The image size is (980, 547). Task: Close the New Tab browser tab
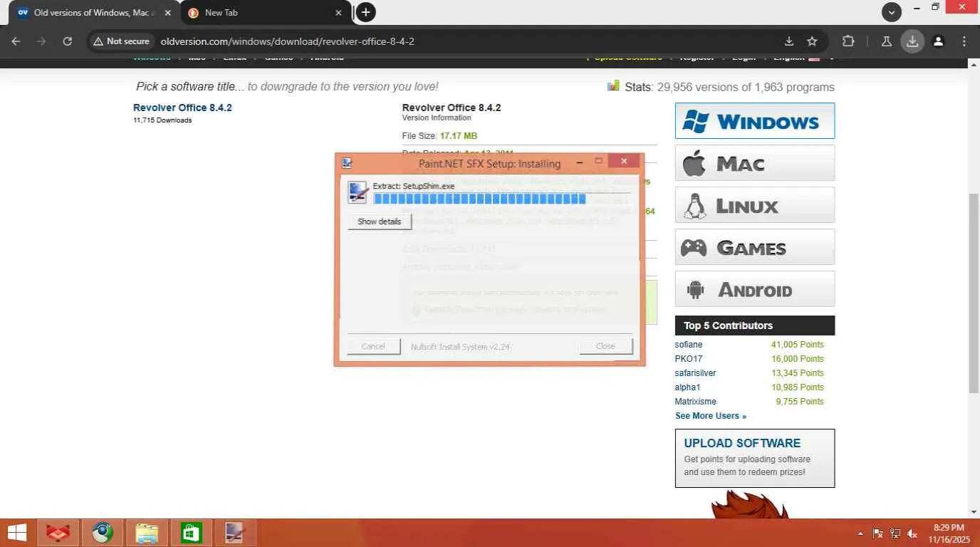339,13
